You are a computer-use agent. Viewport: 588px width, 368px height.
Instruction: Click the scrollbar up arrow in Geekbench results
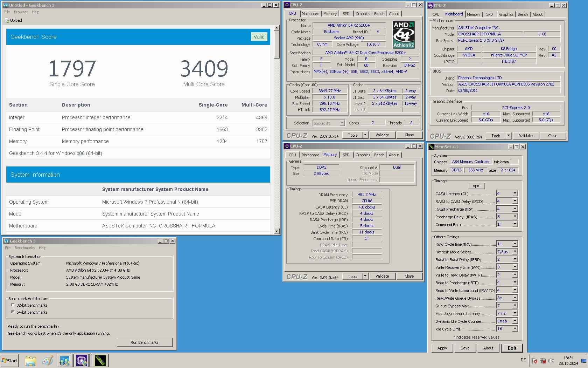tap(277, 28)
